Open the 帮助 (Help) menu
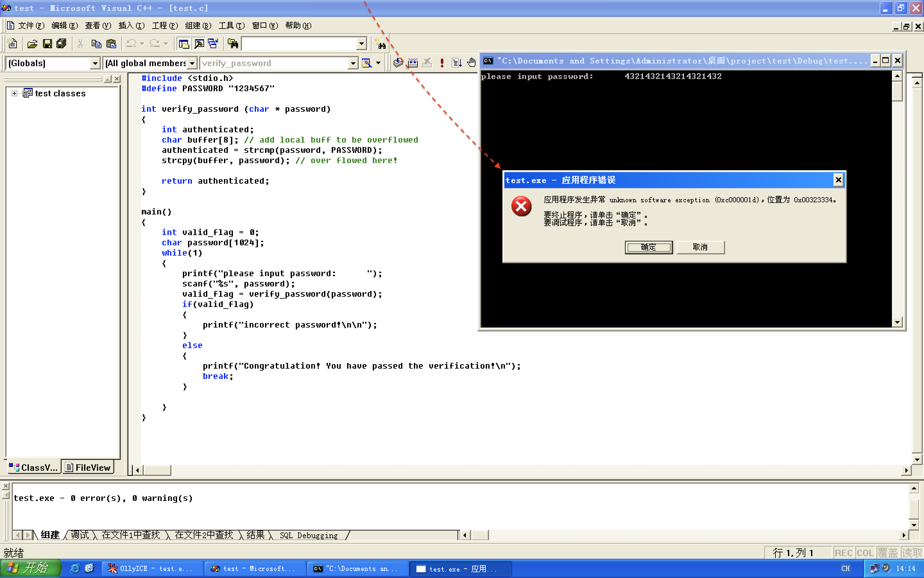The image size is (924, 578). click(298, 26)
